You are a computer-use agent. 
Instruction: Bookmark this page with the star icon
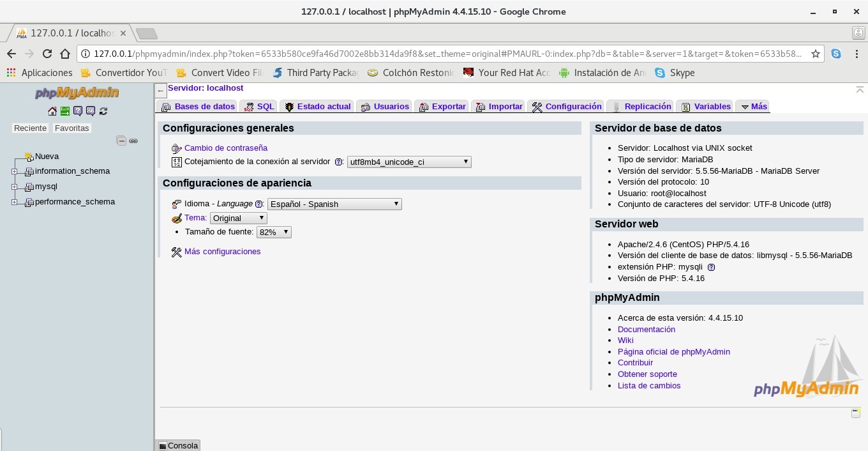[x=815, y=54]
